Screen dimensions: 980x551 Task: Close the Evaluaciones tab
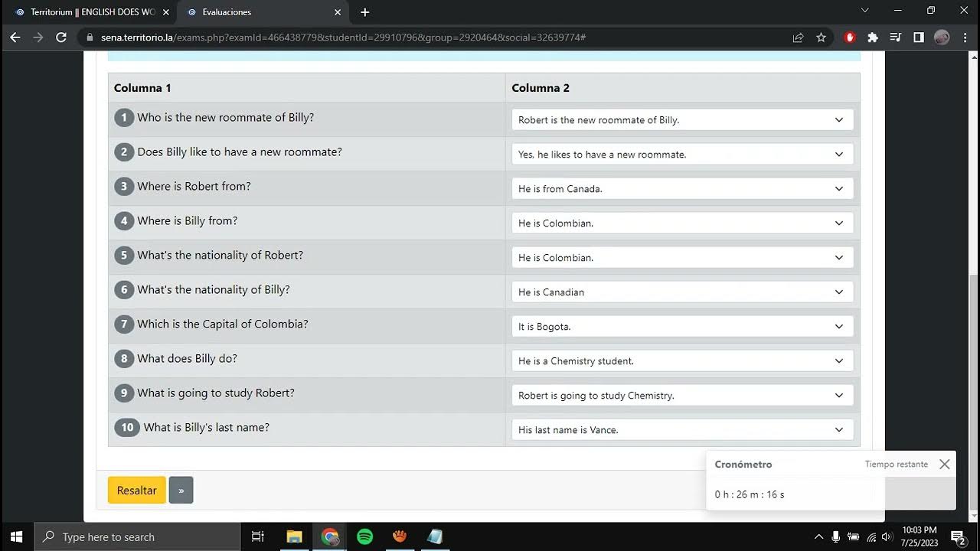338,12
